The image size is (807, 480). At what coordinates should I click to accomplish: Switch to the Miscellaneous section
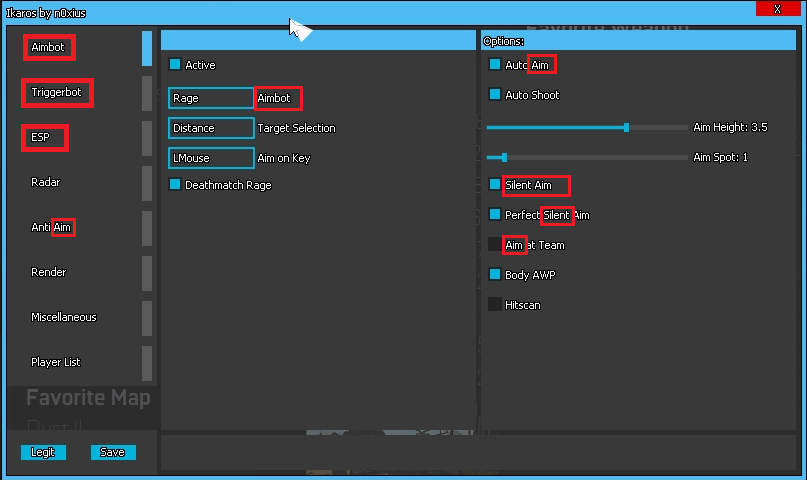pyautogui.click(x=63, y=317)
